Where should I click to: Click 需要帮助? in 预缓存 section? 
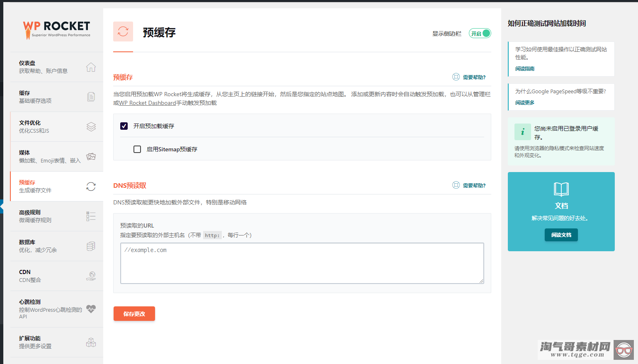474,77
